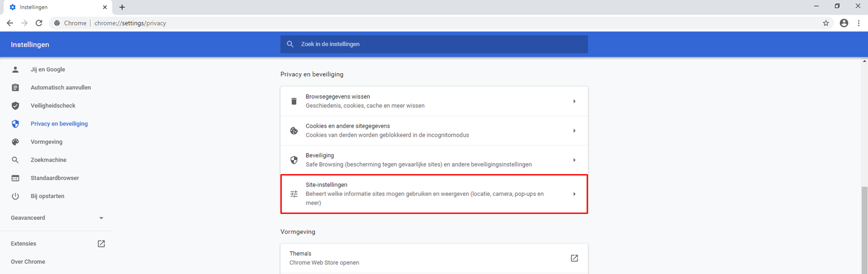Expand Beveiliging row via its arrow
The height and width of the screenshot is (274, 868).
[574, 160]
